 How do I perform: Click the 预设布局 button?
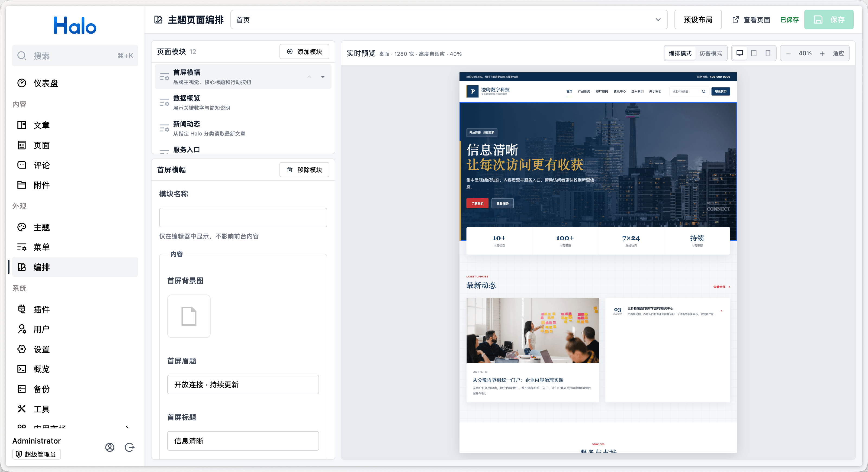[698, 20]
